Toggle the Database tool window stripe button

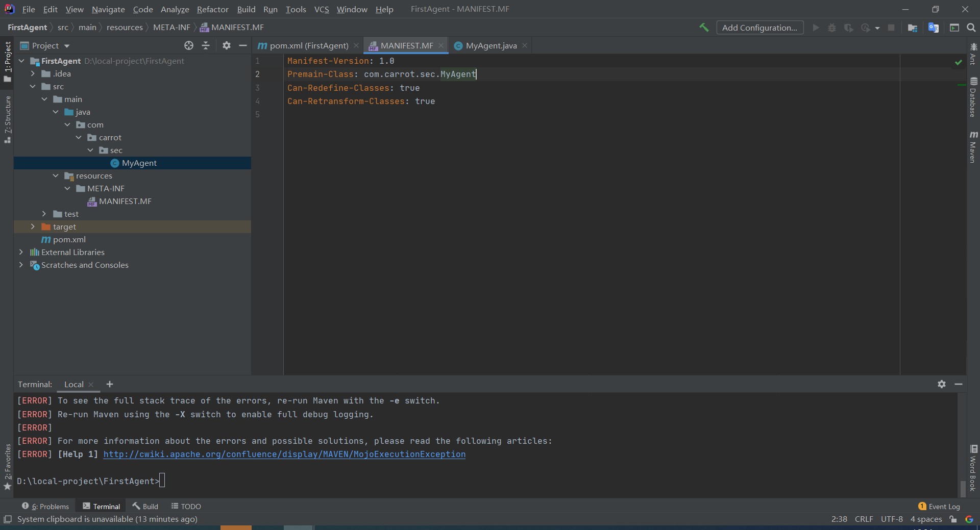(x=973, y=97)
